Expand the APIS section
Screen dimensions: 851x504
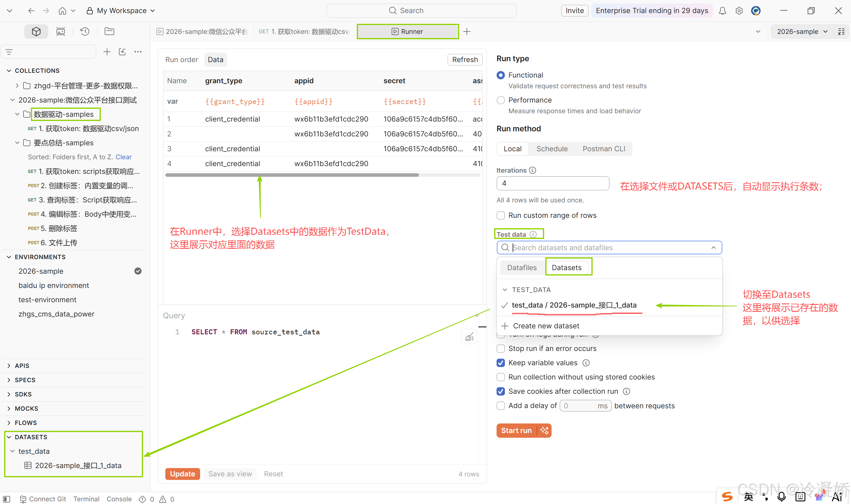tap(9, 366)
